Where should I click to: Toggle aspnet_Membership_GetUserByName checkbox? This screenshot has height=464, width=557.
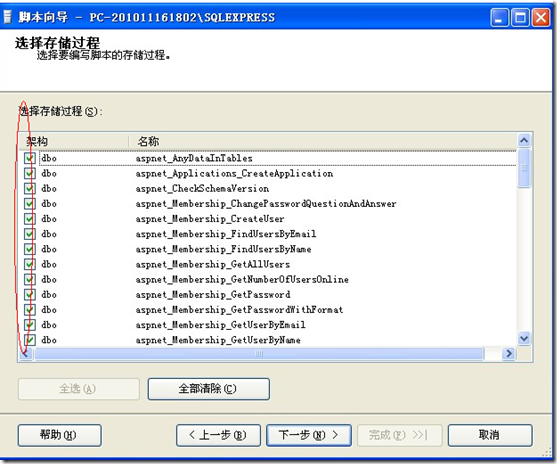29,340
